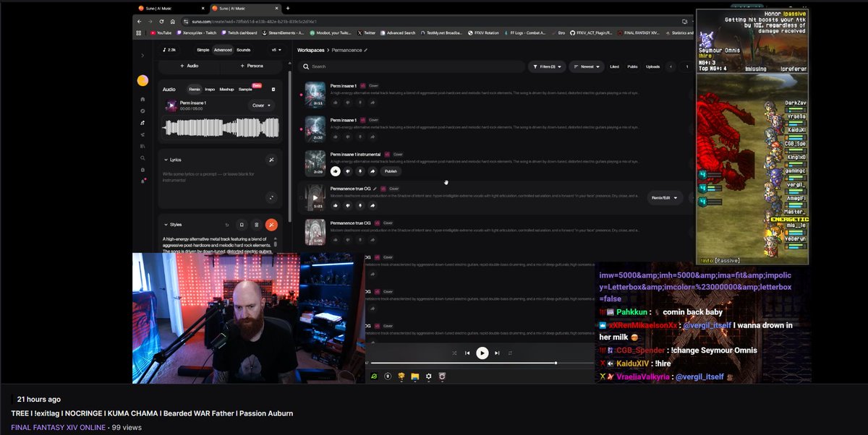This screenshot has height=435, width=868.
Task: Open FINAL FANTASY XIV ONLINE category link
Action: click(57, 427)
